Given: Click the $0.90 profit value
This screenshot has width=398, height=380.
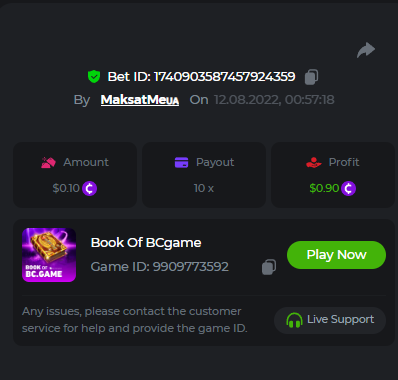Looking at the screenshot, I should [x=324, y=188].
